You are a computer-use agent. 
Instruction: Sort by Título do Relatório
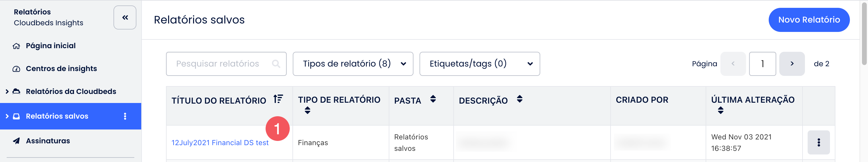278,99
